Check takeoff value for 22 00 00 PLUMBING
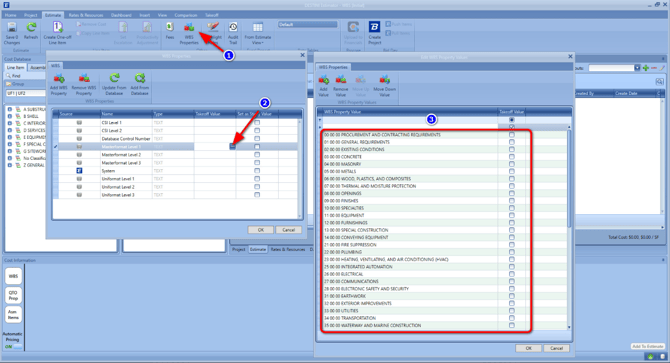 point(511,252)
